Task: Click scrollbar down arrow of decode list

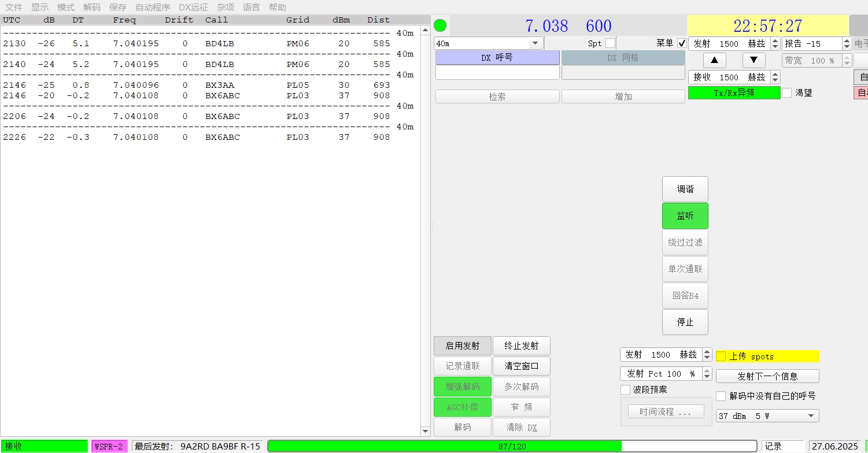Action: (x=426, y=432)
